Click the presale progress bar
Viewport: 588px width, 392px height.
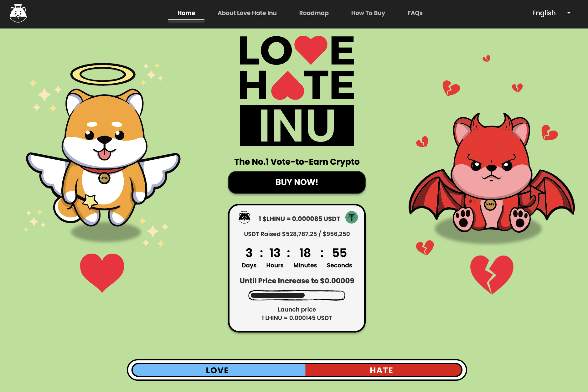tap(297, 295)
